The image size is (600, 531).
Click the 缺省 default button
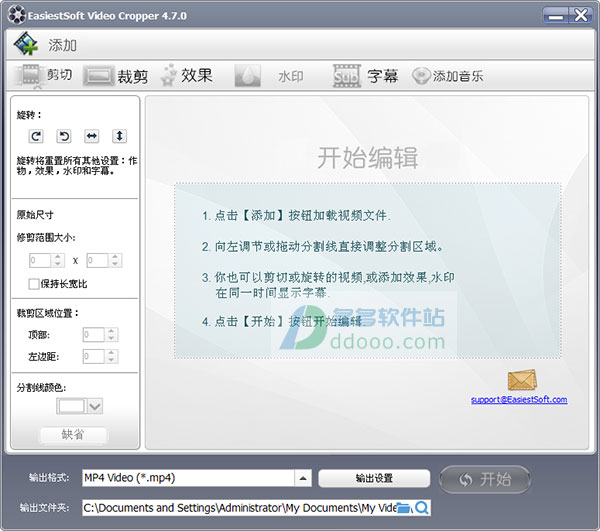pos(73,435)
